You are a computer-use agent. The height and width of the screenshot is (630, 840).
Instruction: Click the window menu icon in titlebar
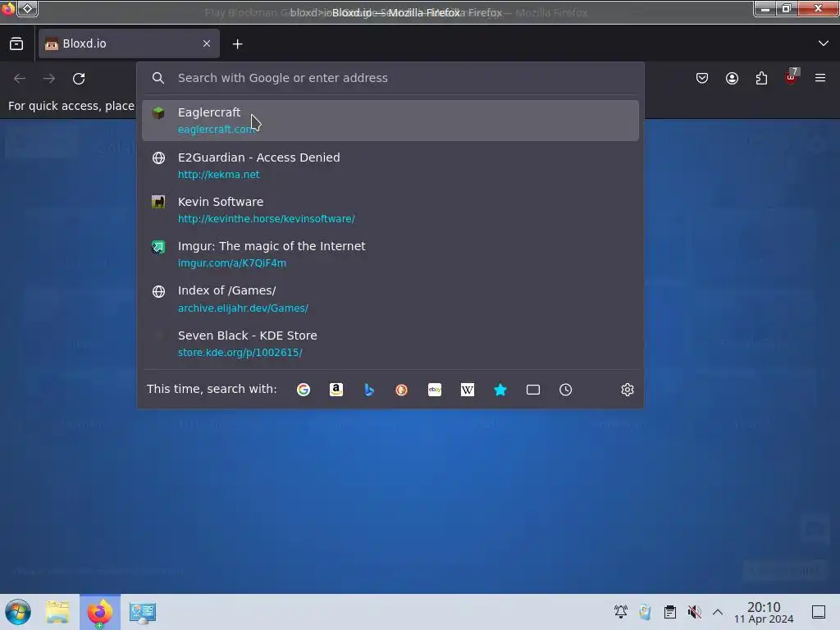click(x=8, y=9)
